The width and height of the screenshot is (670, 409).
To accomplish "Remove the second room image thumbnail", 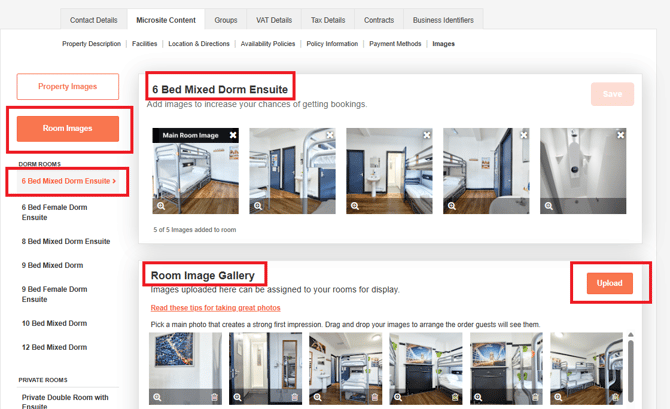I will (330, 134).
